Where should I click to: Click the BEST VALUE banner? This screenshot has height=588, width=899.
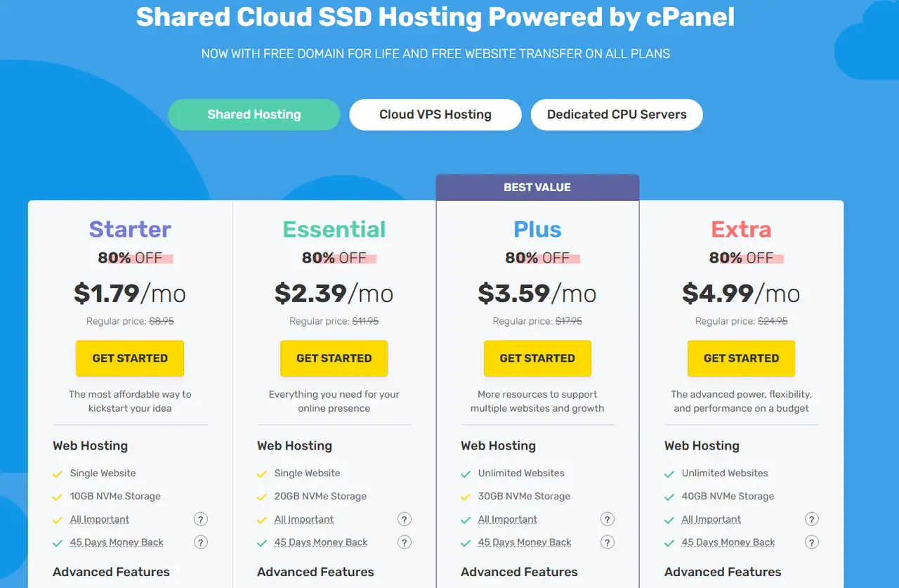click(x=537, y=188)
